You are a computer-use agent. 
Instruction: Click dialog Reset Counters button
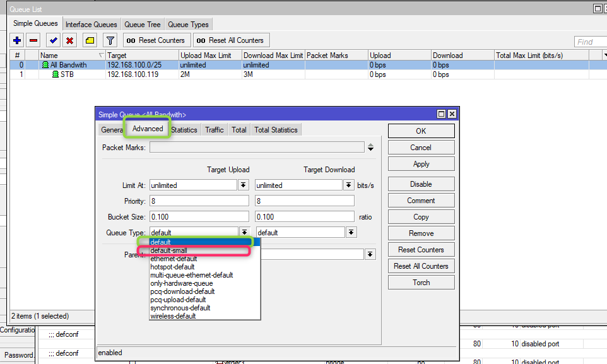421,250
